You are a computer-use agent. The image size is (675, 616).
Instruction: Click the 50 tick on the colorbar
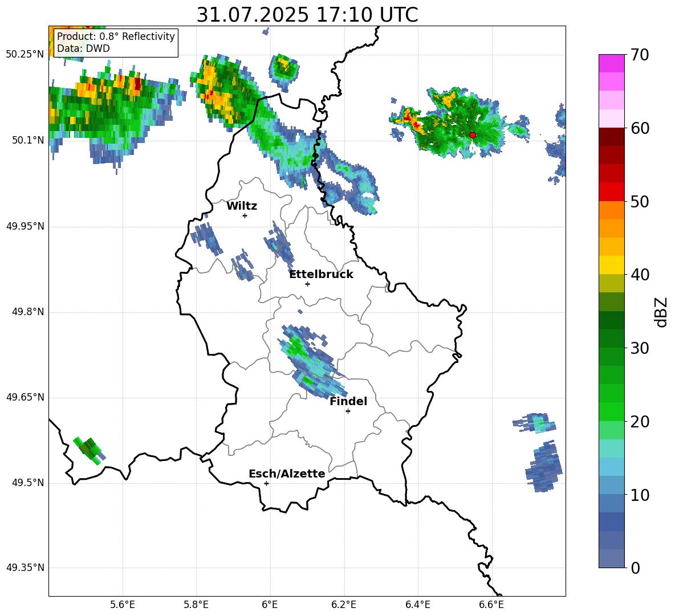(x=639, y=202)
